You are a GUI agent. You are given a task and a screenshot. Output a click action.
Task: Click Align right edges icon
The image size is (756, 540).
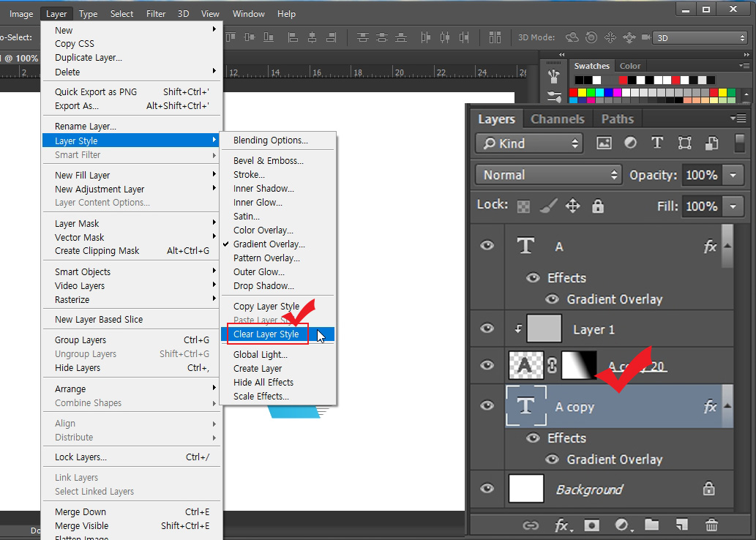332,37
